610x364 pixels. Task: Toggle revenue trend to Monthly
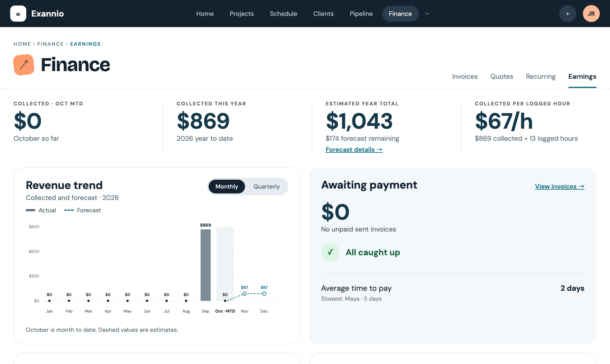point(227,187)
